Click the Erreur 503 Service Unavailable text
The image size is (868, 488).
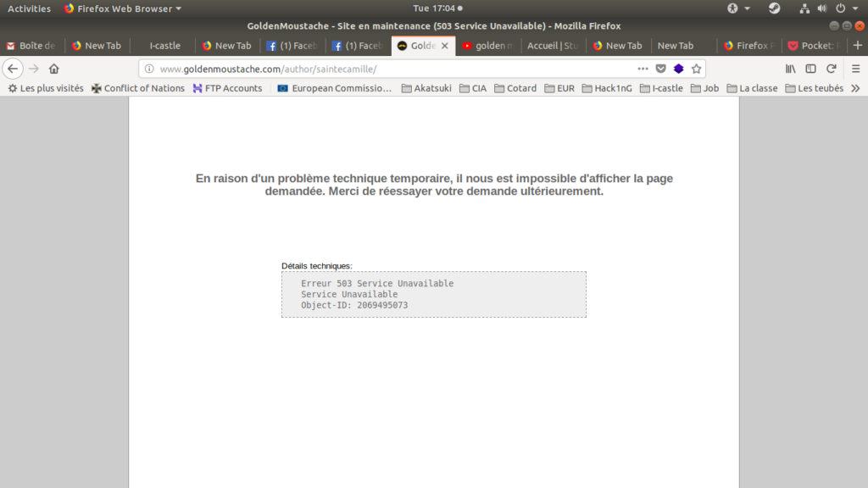(377, 283)
